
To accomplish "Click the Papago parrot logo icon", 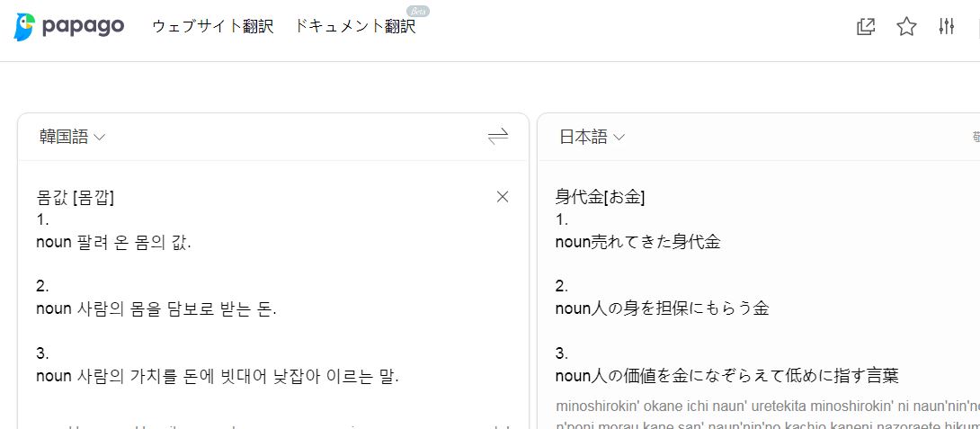I will [27, 27].
